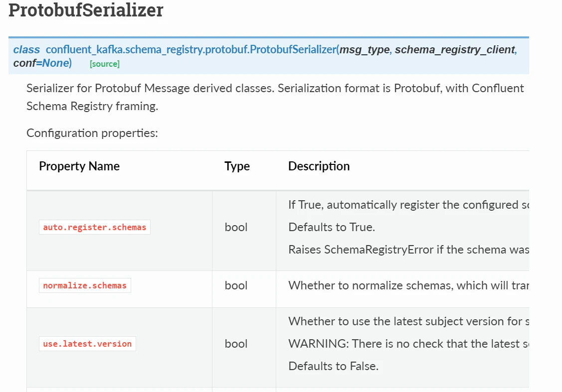Image resolution: width=562 pixels, height=392 pixels.
Task: Click bool type in use.latest.version row
Action: tap(236, 344)
